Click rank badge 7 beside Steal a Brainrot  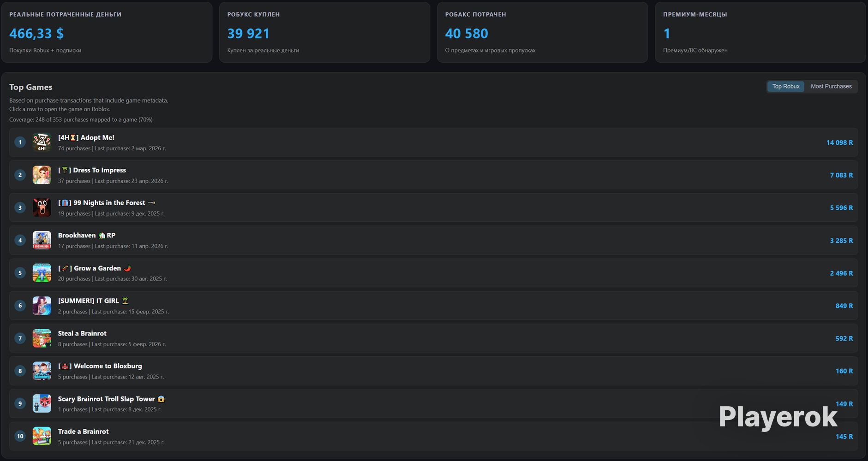20,338
